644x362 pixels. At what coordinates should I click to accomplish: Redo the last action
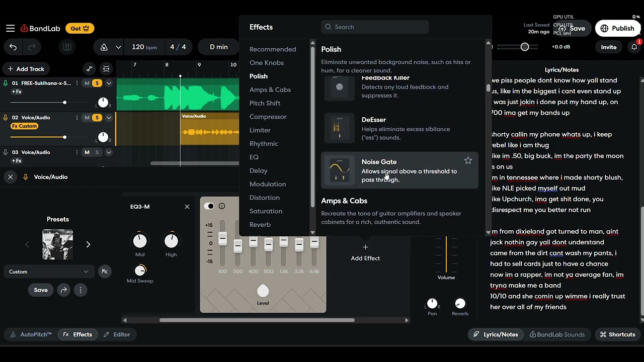[x=32, y=47]
